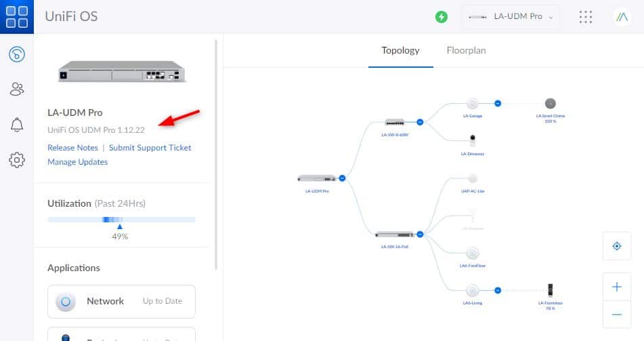Recenter the topology with the target icon
644x341 pixels.
point(617,246)
